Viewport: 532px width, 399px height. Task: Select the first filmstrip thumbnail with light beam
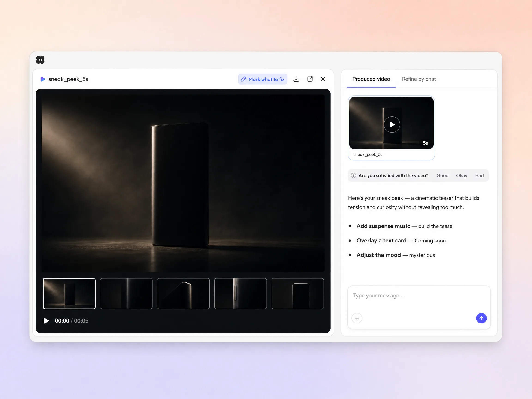click(x=69, y=294)
